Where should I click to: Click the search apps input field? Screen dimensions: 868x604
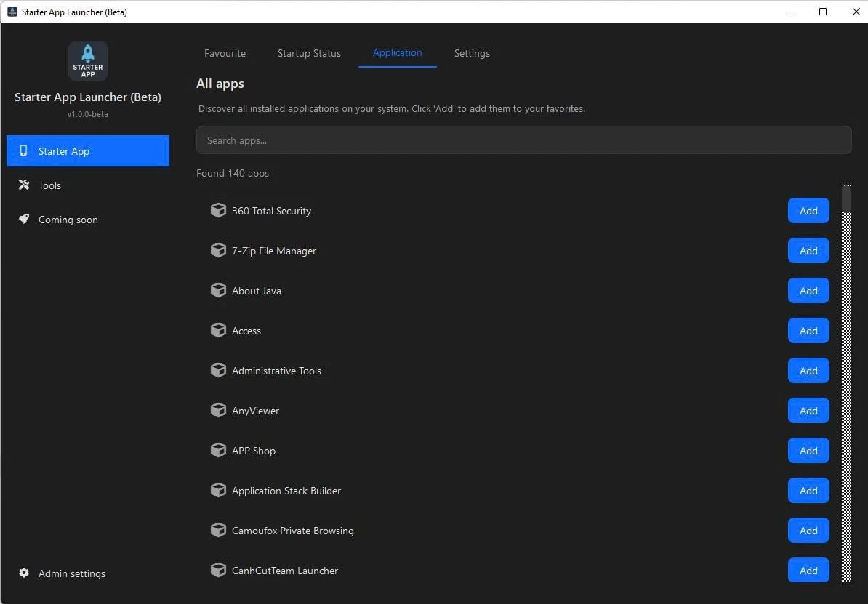click(x=523, y=140)
